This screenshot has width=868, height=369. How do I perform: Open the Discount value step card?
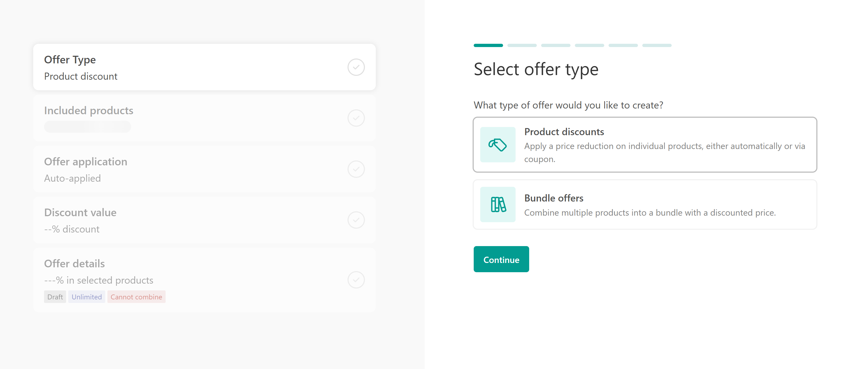coord(189,220)
